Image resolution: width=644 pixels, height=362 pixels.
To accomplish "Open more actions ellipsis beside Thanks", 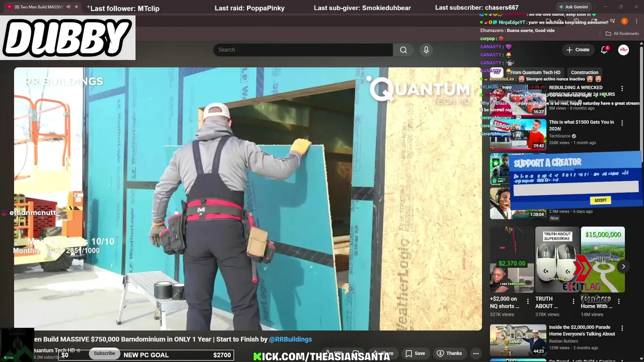I will coord(476,353).
